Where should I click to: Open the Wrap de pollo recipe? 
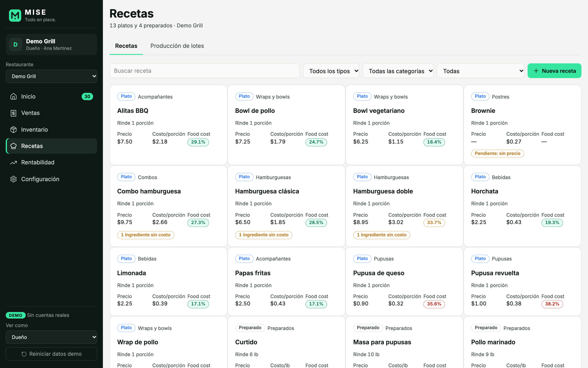click(168, 342)
